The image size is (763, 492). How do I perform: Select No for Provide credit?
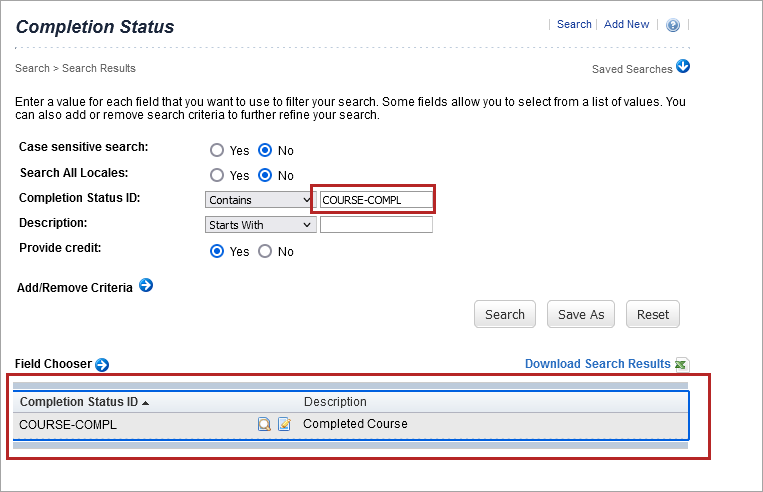(x=265, y=252)
